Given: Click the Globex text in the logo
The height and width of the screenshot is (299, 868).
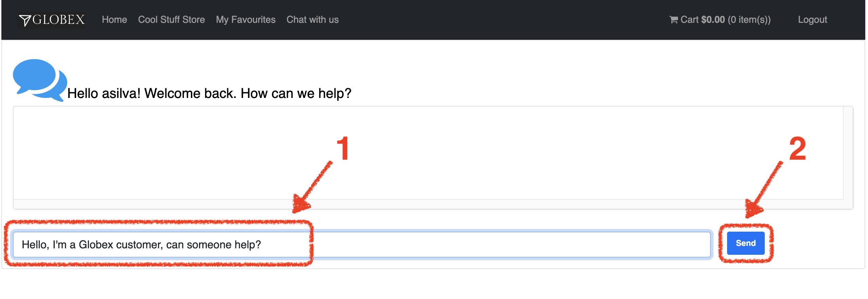Looking at the screenshot, I should pos(59,20).
